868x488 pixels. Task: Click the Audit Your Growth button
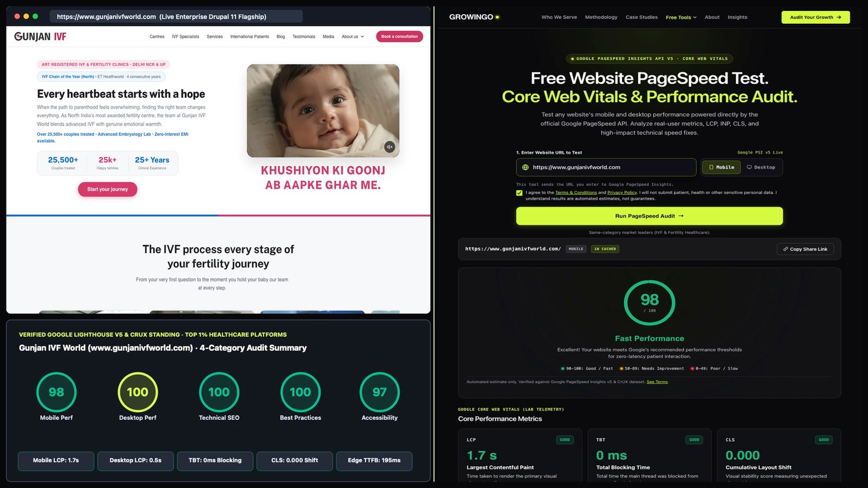(815, 17)
